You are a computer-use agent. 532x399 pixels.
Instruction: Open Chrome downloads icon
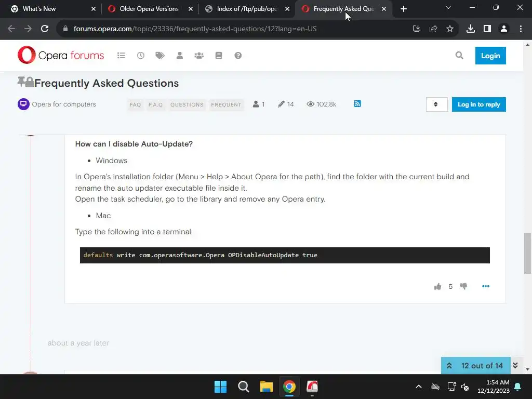(x=471, y=29)
